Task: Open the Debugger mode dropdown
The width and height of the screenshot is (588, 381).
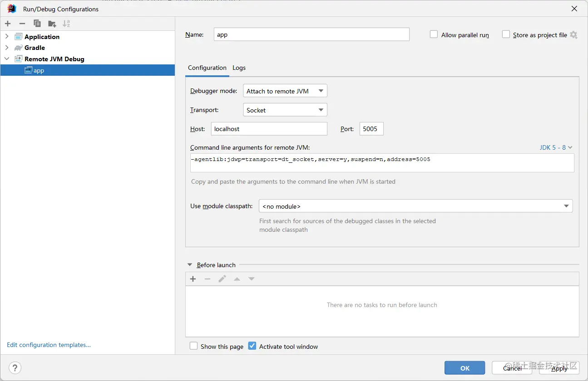Action: point(285,91)
